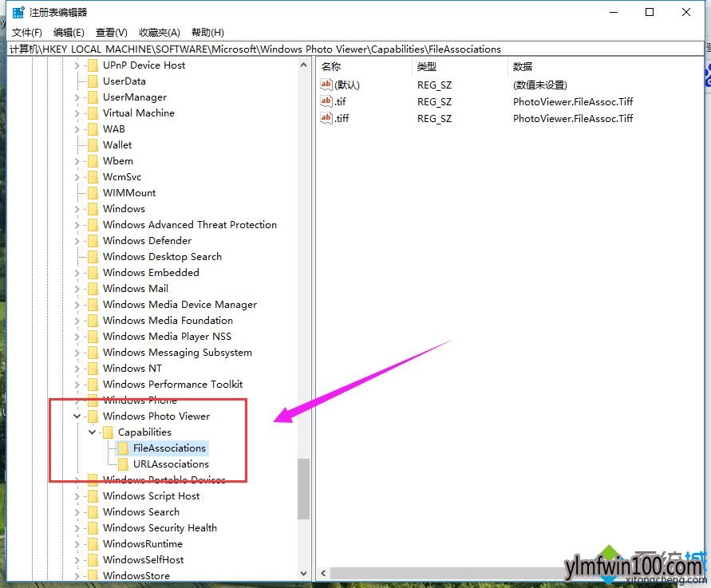The height and width of the screenshot is (588, 711).
Task: Select the .tif string value icon
Action: pyautogui.click(x=326, y=101)
